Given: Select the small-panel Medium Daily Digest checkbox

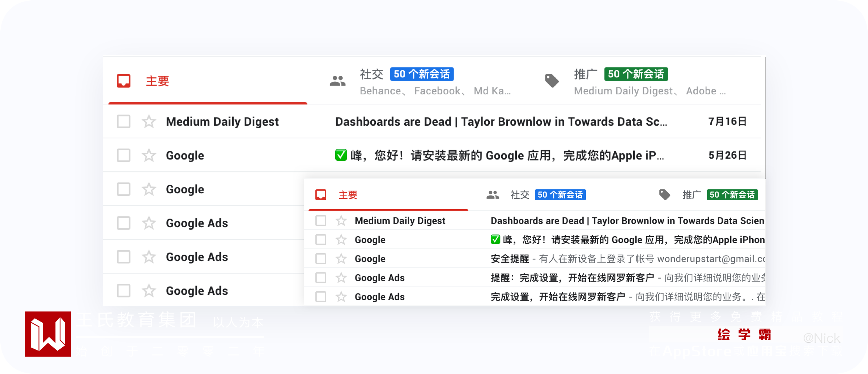Looking at the screenshot, I should 321,220.
